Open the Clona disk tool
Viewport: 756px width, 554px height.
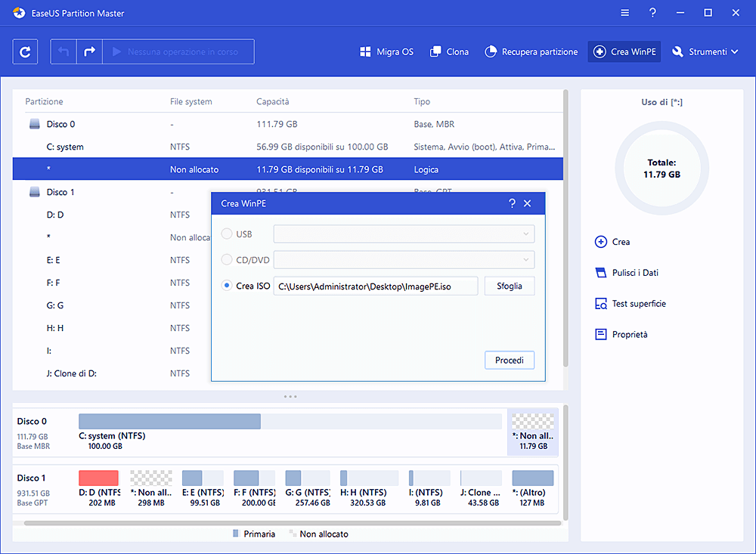[x=449, y=52]
